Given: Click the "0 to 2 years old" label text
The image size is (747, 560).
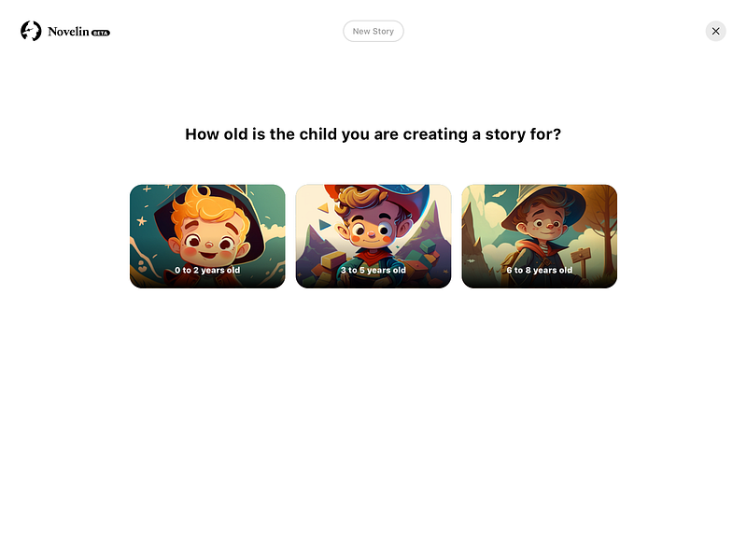Looking at the screenshot, I should [x=207, y=270].
